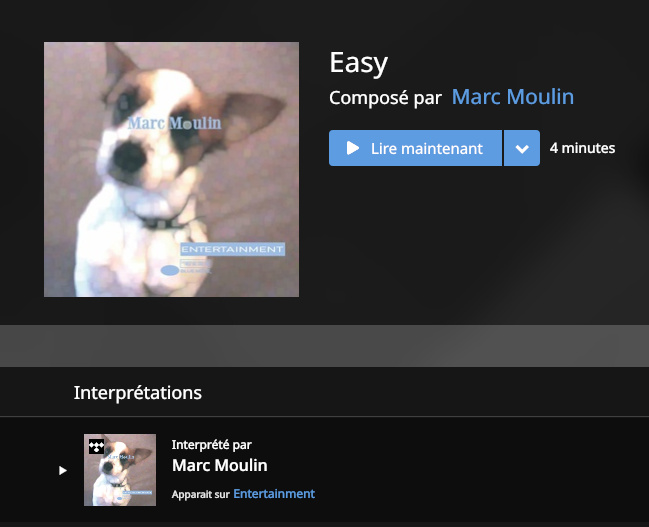
Task: Open the Entertainment album link
Action: click(x=274, y=493)
